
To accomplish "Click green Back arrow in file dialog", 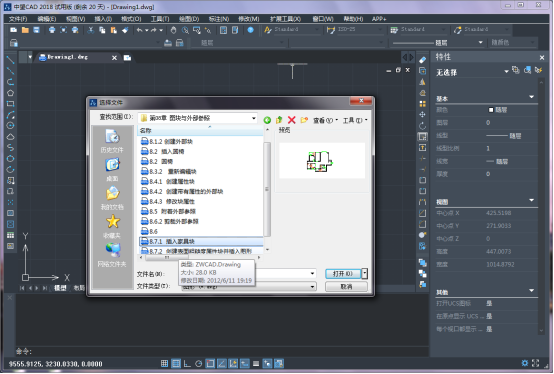I will 267,120.
